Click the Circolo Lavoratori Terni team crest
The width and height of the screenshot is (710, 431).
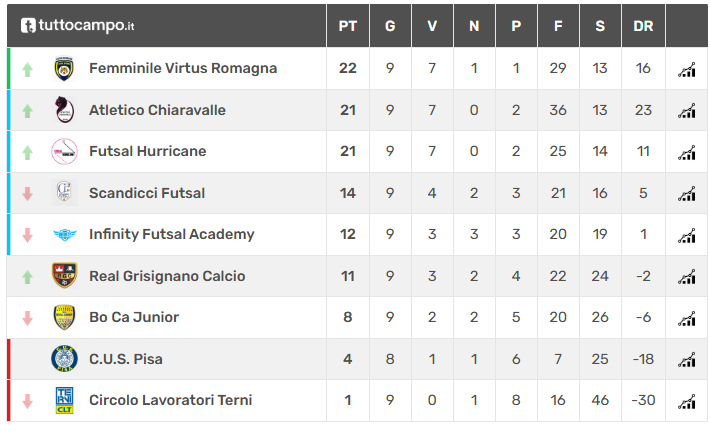pos(64,400)
